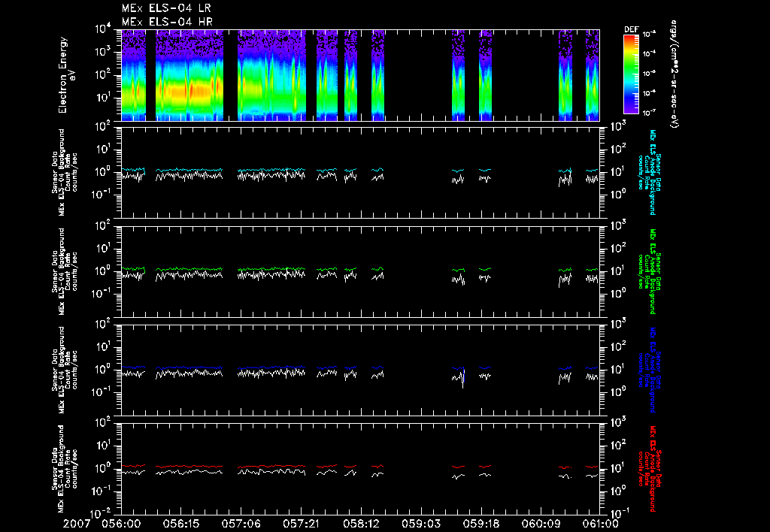This screenshot has width=770, height=532.
Task: Select the 'ergs/(cm**2-sr-sec-eV)' units label
Action: tap(675, 74)
